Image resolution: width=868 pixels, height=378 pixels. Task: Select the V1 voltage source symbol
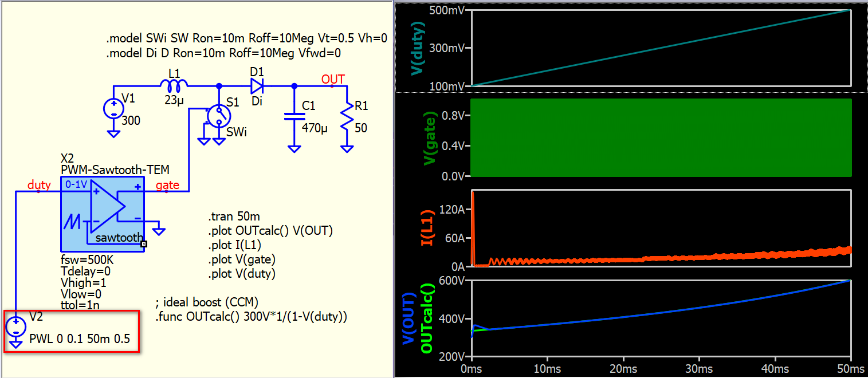tap(113, 108)
